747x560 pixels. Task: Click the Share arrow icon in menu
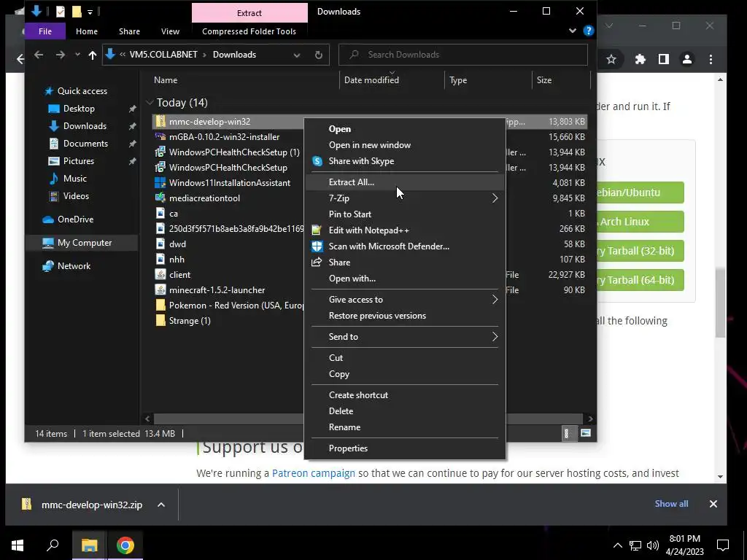(x=317, y=262)
